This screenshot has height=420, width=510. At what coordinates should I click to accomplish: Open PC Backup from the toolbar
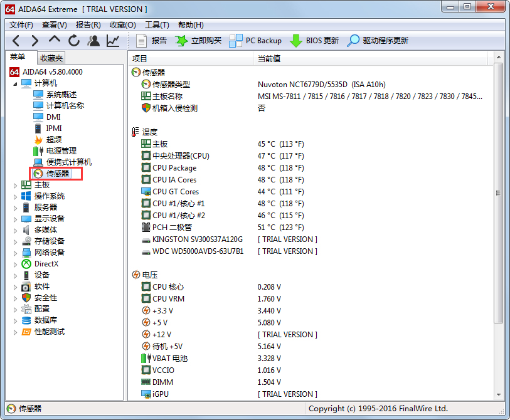click(x=255, y=41)
